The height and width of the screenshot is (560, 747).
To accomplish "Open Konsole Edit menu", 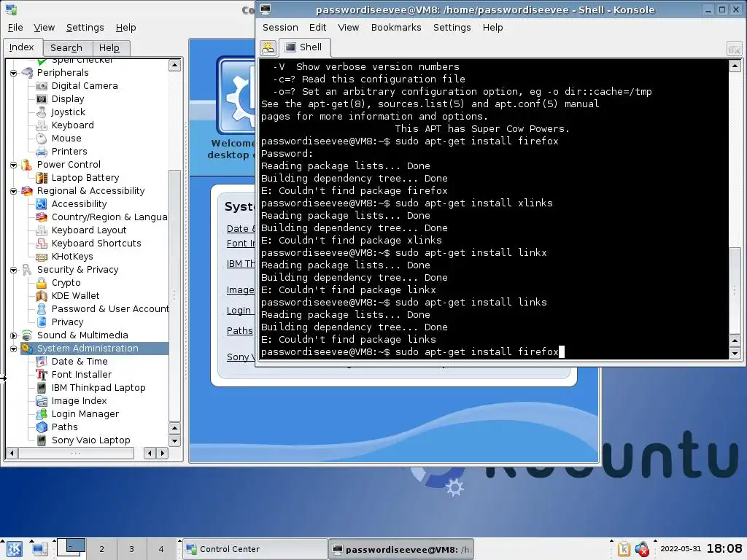I will point(317,28).
